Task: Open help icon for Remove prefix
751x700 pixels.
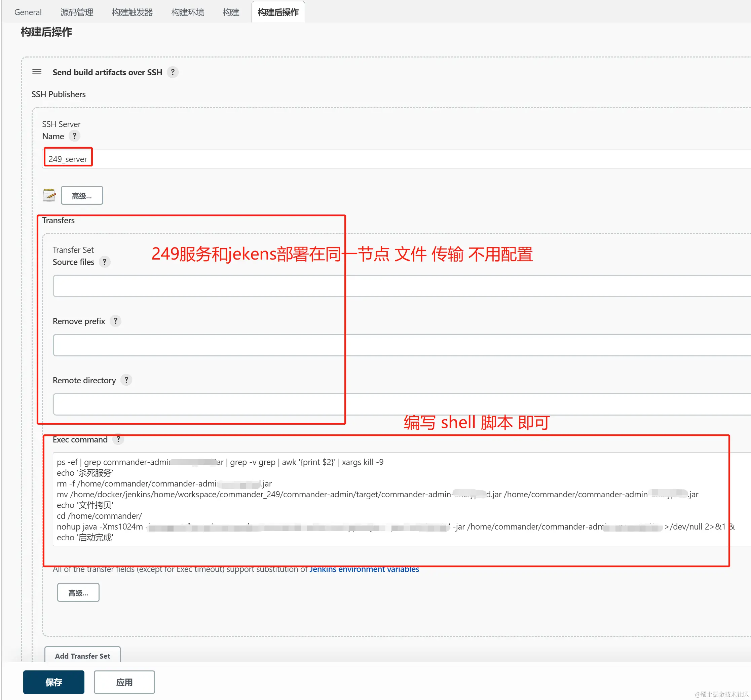Action: 116,321
